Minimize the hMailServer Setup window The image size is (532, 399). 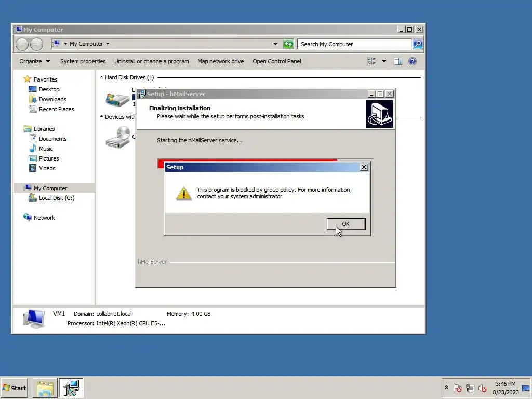371,94
